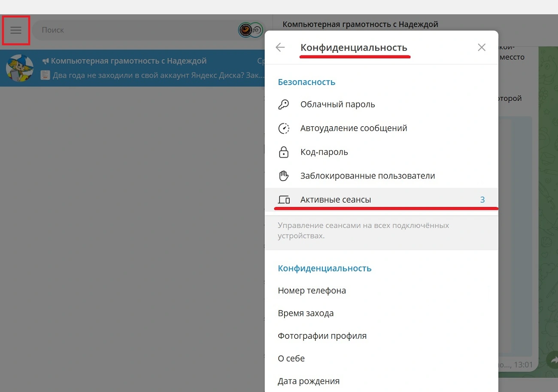Open the account avatars next to search
Viewport: 558px width, 392px height.
coord(250,30)
